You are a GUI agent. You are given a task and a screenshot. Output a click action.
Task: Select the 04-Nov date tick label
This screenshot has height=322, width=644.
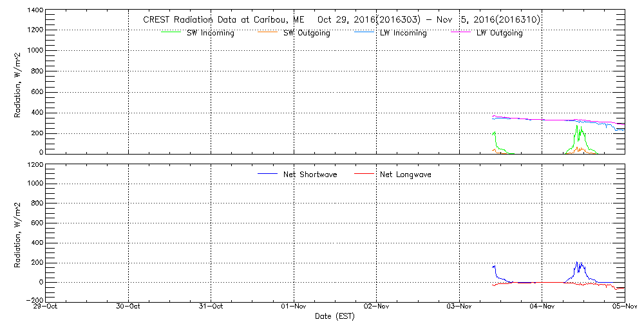[x=542, y=308]
